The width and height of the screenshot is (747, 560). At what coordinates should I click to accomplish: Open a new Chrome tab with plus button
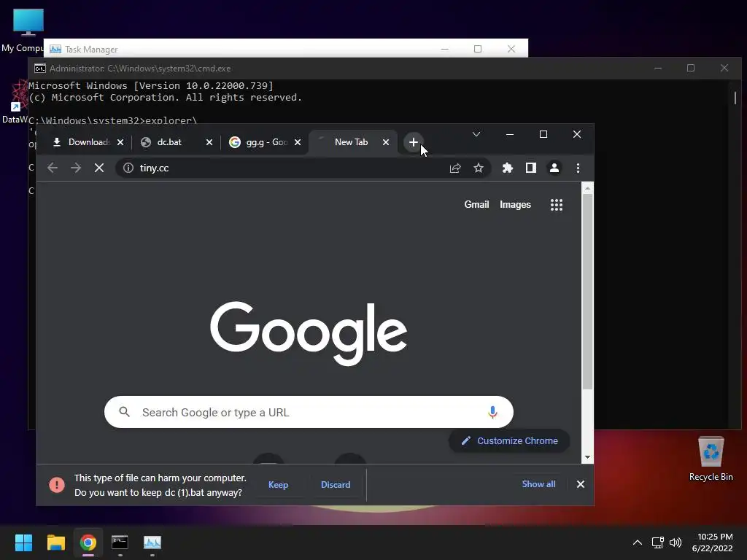click(414, 142)
